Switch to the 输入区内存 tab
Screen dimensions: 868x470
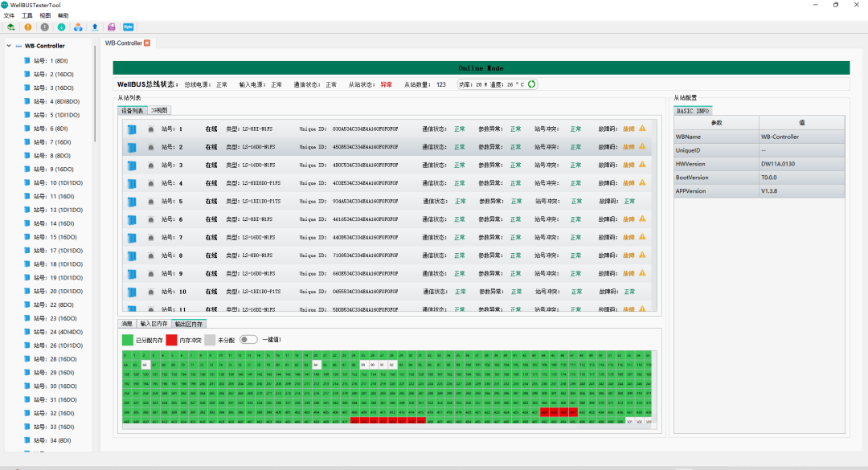(154, 324)
